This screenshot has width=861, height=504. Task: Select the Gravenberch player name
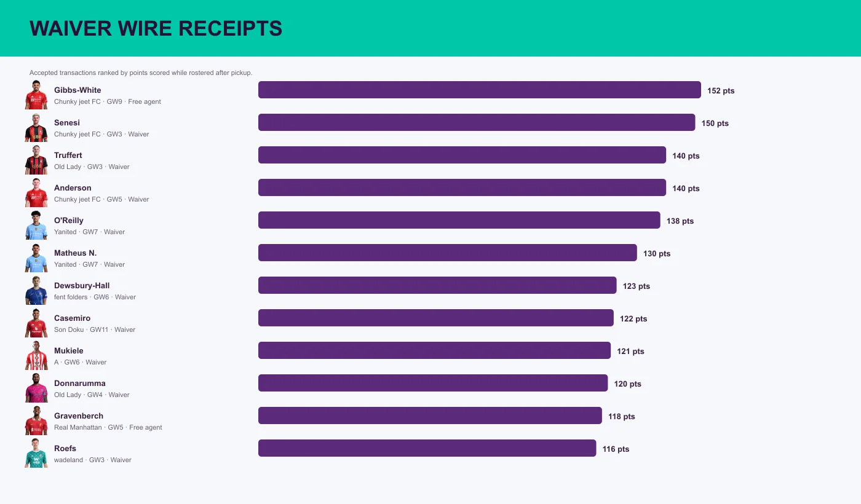click(79, 416)
